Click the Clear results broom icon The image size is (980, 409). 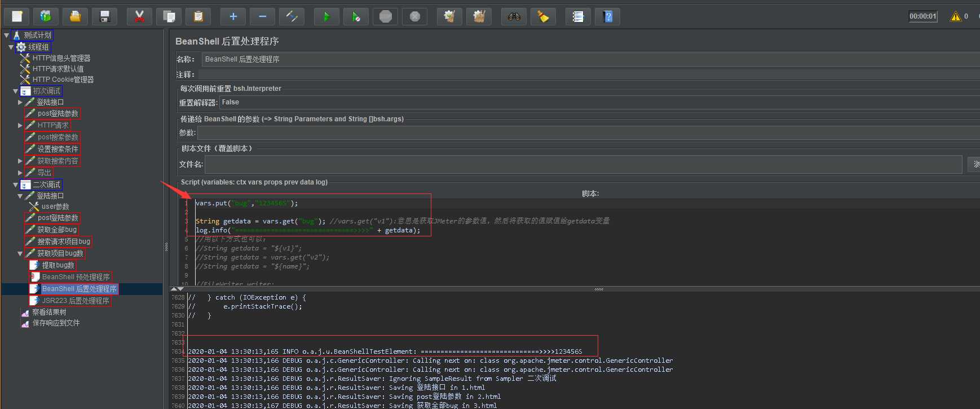pyautogui.click(x=449, y=16)
